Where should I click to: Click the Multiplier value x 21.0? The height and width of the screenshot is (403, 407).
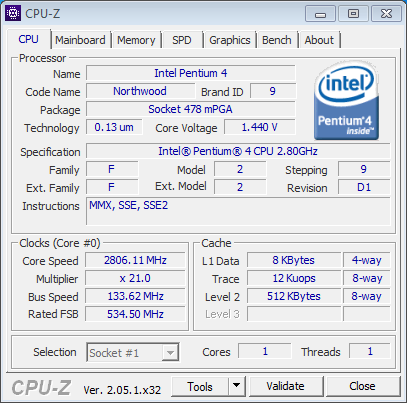click(135, 278)
